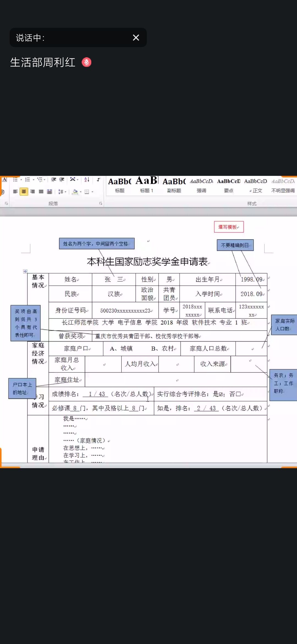Image resolution: width=297 pixels, height=644 pixels.
Task: Click the justify alignment button
Action: [41, 192]
